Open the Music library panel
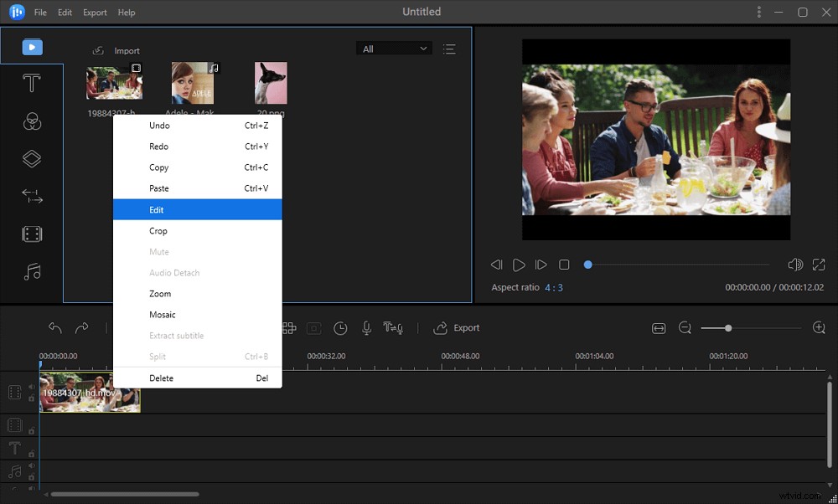Screen dimensions: 838x504 32,271
